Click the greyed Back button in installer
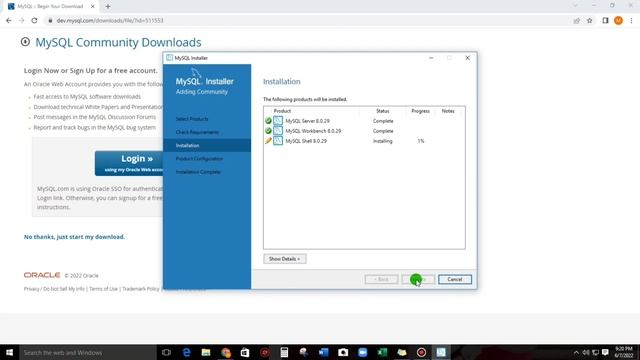The width and height of the screenshot is (640, 360). (x=381, y=279)
